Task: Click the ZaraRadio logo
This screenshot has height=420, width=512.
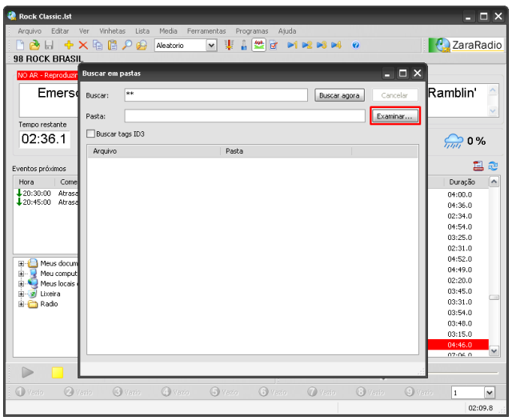Action: coord(466,45)
